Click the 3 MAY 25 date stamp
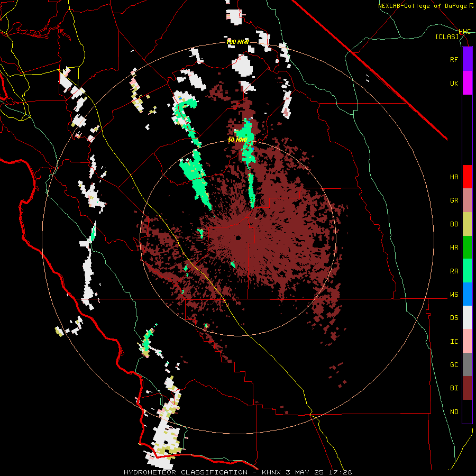This screenshot has height=476, width=476. 305,472
